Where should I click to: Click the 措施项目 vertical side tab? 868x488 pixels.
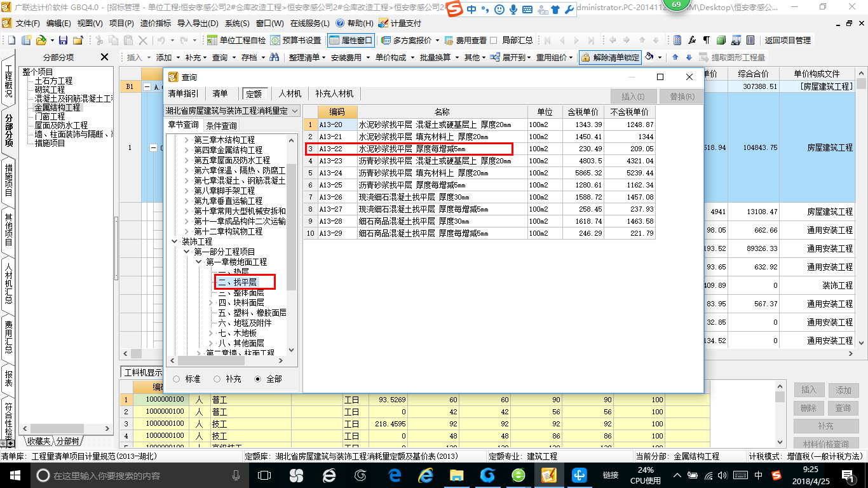[x=8, y=180]
